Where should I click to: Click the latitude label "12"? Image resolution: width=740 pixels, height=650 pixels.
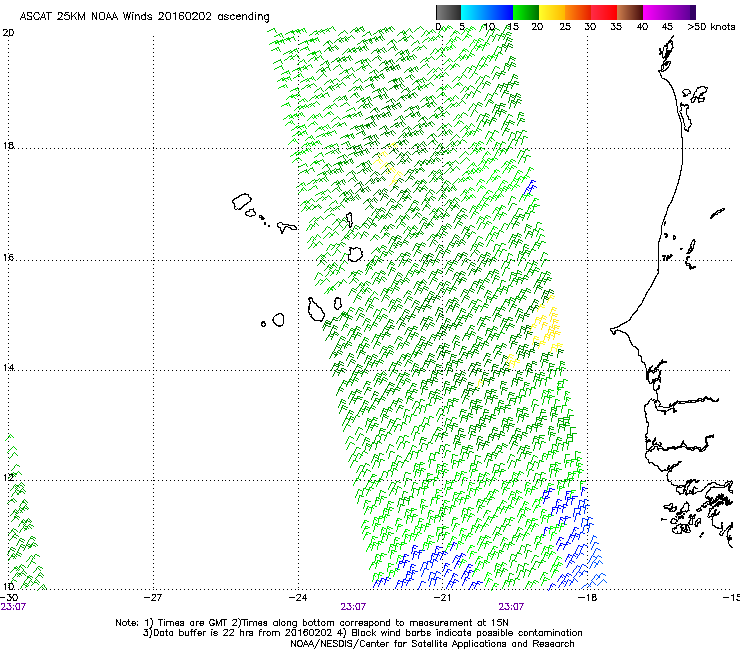tap(8, 477)
